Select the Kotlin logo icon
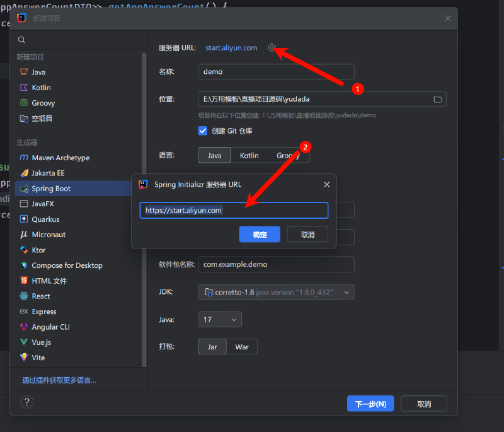504x432 pixels. (x=24, y=88)
